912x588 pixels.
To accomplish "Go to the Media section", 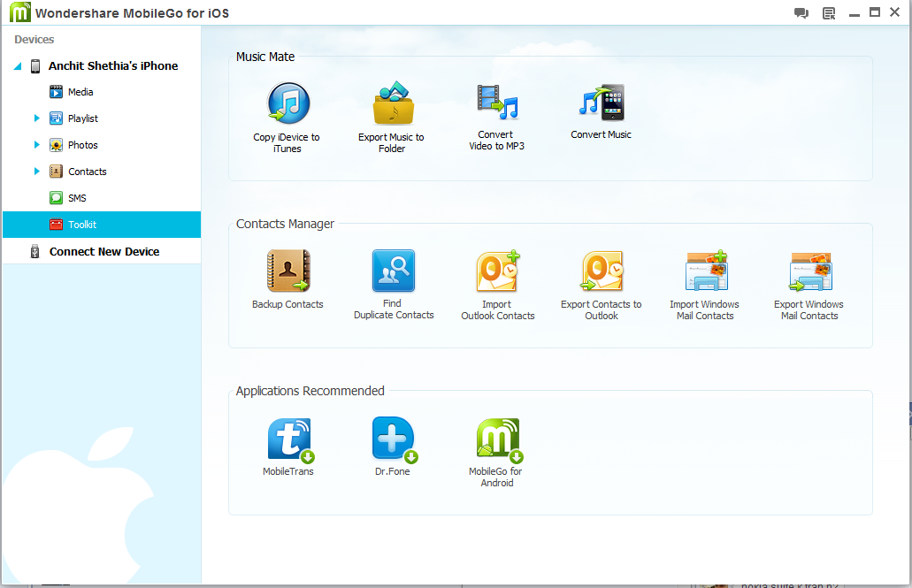I will tap(80, 92).
